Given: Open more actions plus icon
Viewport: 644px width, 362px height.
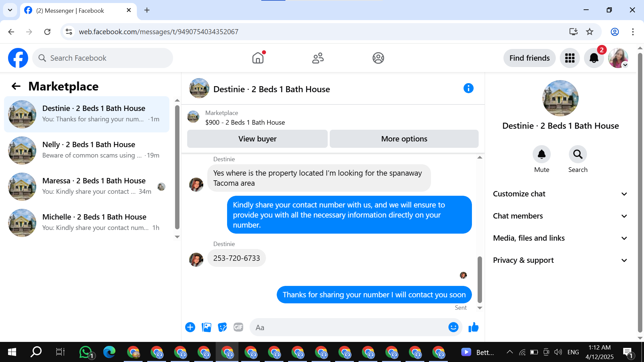Looking at the screenshot, I should click(x=190, y=327).
